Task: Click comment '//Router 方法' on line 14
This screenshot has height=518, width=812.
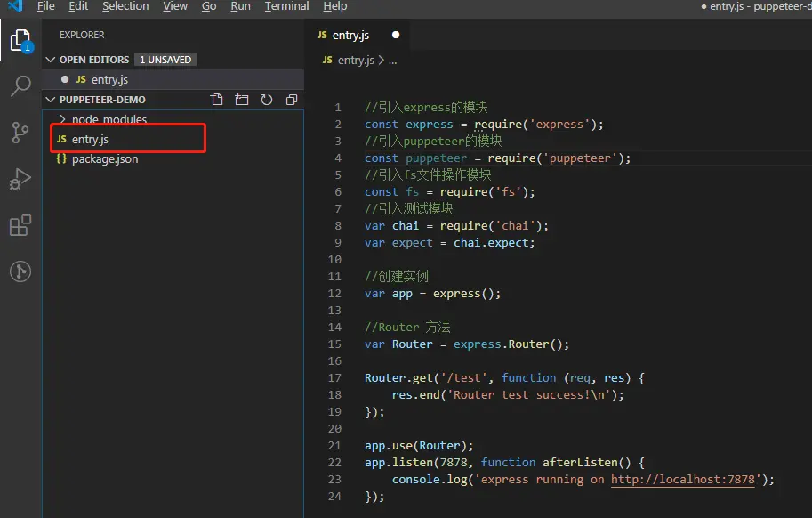Action: (x=407, y=327)
